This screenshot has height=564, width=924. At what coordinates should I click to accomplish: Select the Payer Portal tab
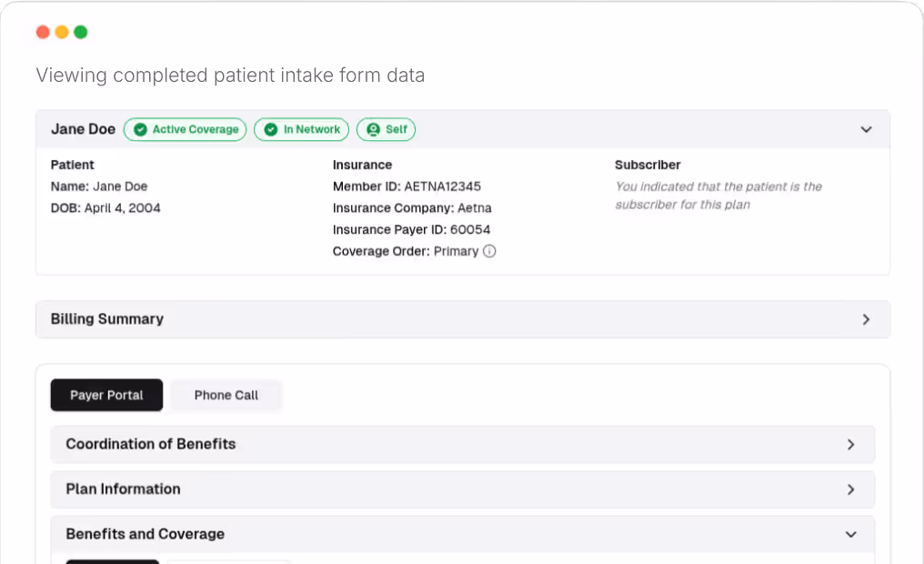106,395
